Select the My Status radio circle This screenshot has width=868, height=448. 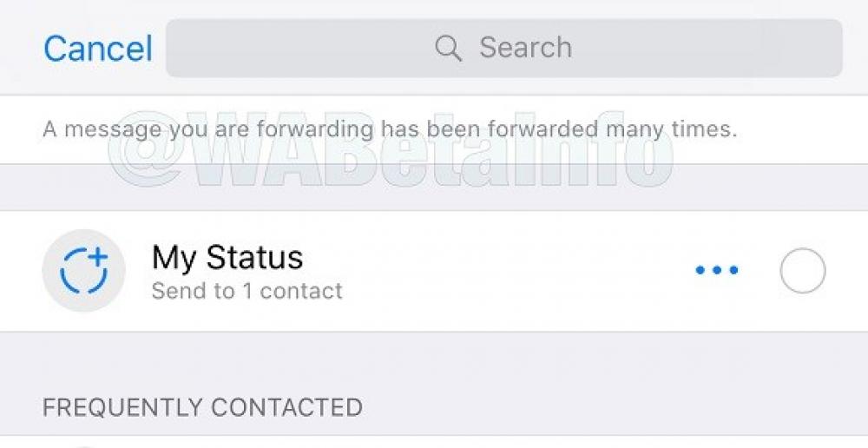802,271
